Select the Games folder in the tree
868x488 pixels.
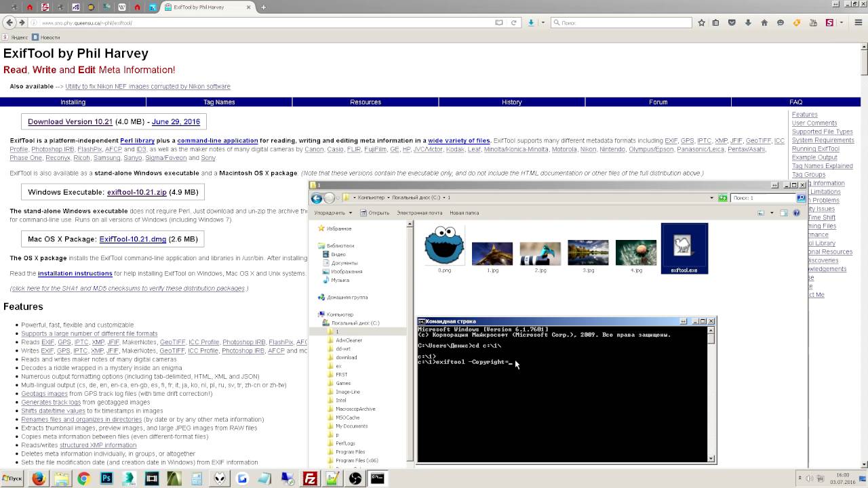pos(343,383)
